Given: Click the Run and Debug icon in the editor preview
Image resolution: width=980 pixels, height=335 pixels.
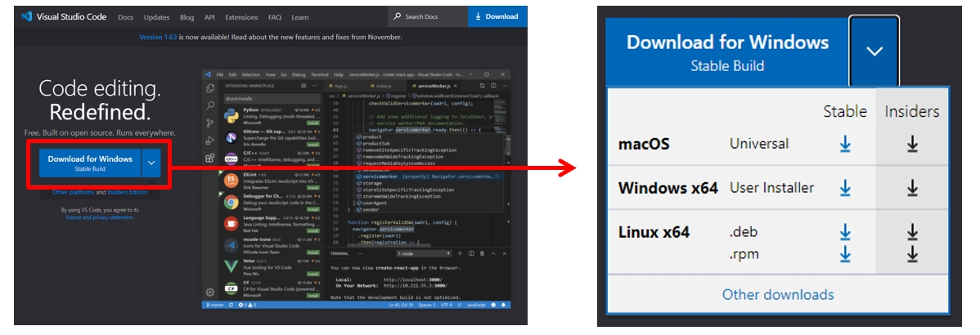Looking at the screenshot, I should [210, 141].
